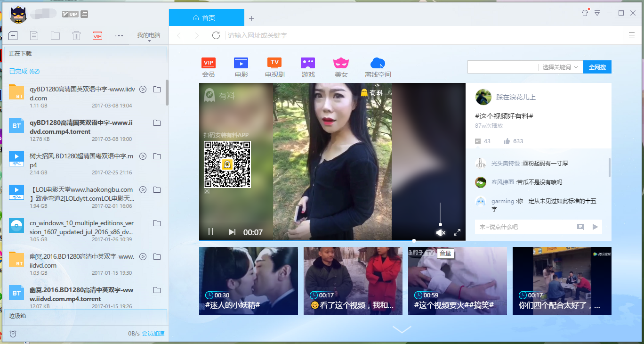Toggle fullscreen on the video player
This screenshot has height=344, width=644.
(x=457, y=232)
